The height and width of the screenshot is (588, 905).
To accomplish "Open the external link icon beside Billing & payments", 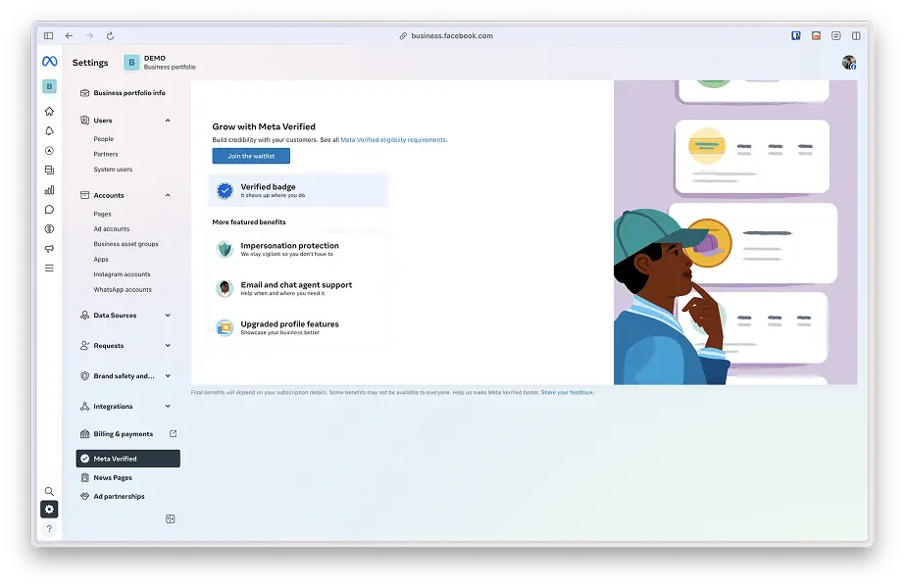I will click(174, 433).
